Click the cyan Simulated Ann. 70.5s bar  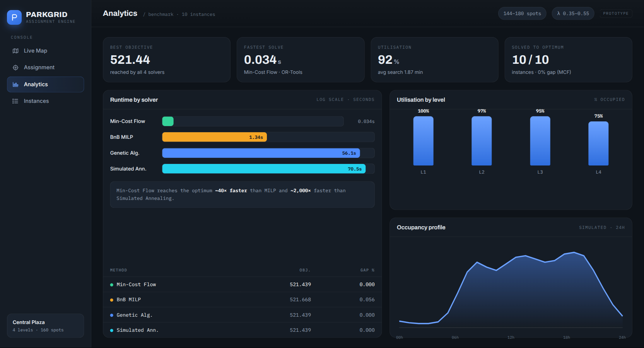click(264, 169)
